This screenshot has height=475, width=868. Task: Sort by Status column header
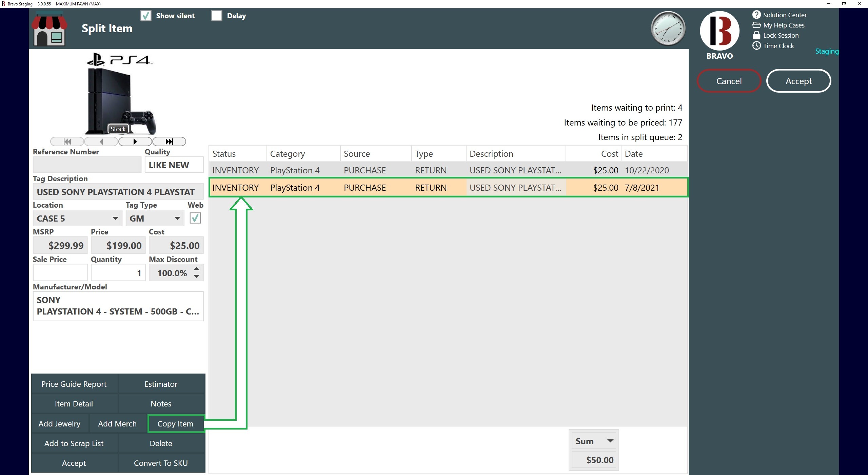tap(238, 154)
